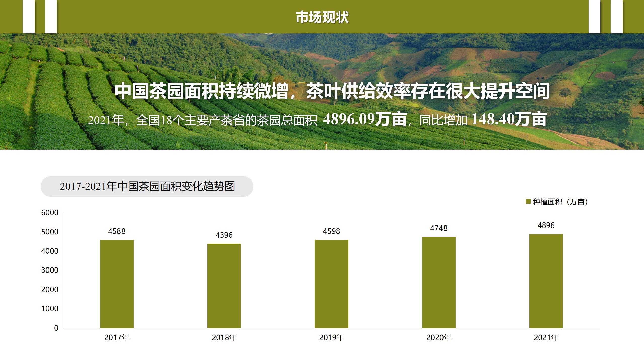The height and width of the screenshot is (362, 644).
Task: Click the 4588 data label
Action: click(x=117, y=231)
